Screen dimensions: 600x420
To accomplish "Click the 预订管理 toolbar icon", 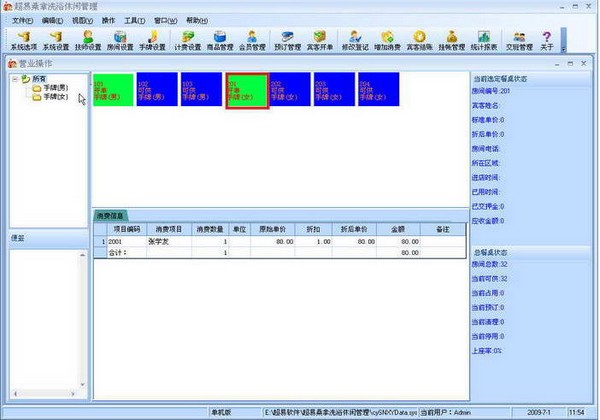I will coord(287,40).
